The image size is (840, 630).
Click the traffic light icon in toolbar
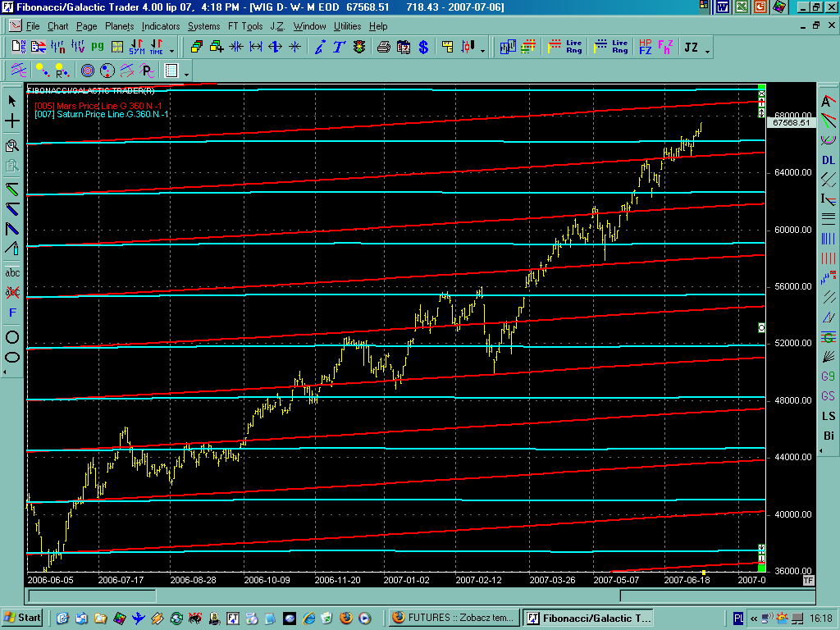358,48
